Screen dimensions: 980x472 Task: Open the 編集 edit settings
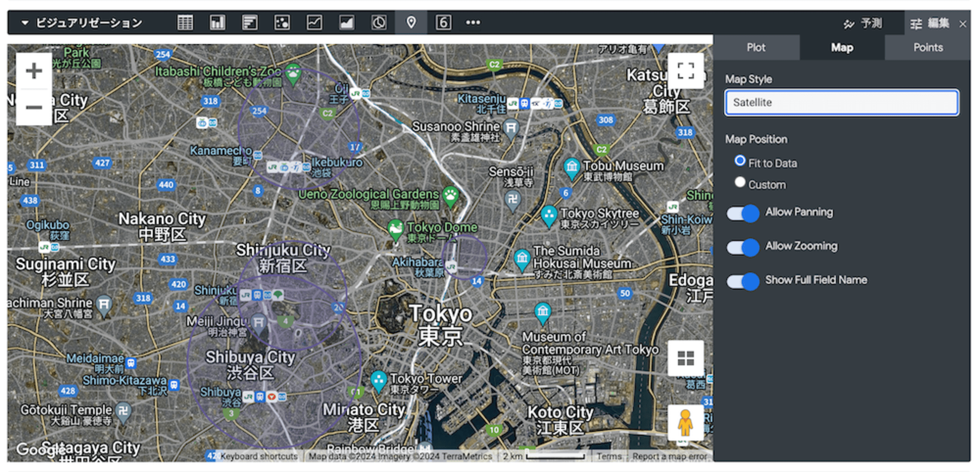[930, 23]
